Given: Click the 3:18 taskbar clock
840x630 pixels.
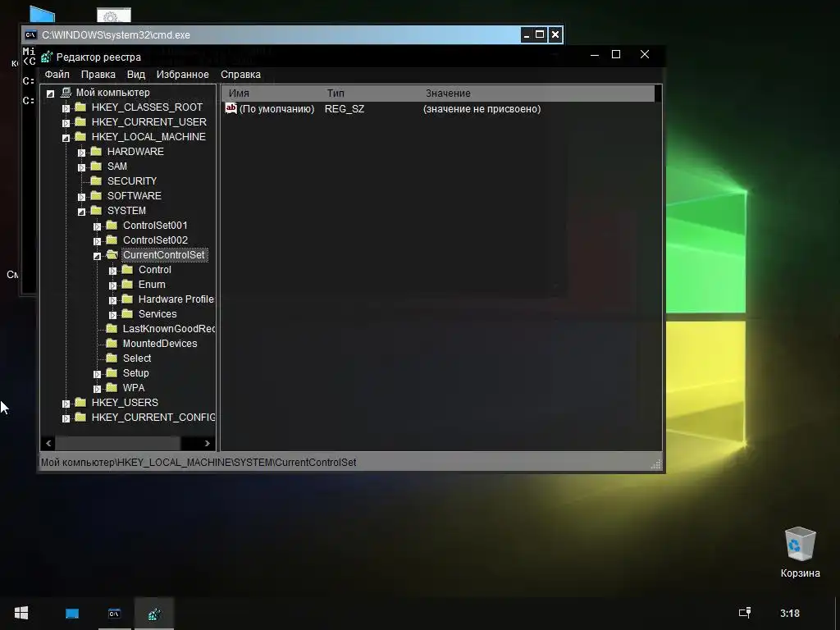Looking at the screenshot, I should (x=790, y=614).
